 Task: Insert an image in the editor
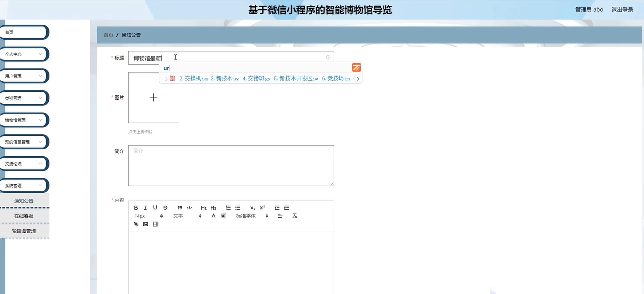(146, 224)
